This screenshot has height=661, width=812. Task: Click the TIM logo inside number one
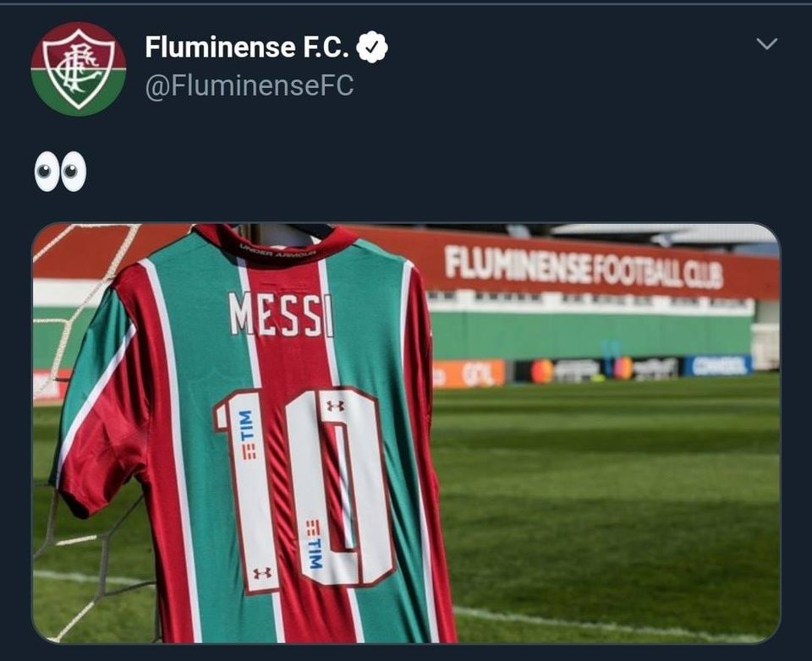(248, 434)
